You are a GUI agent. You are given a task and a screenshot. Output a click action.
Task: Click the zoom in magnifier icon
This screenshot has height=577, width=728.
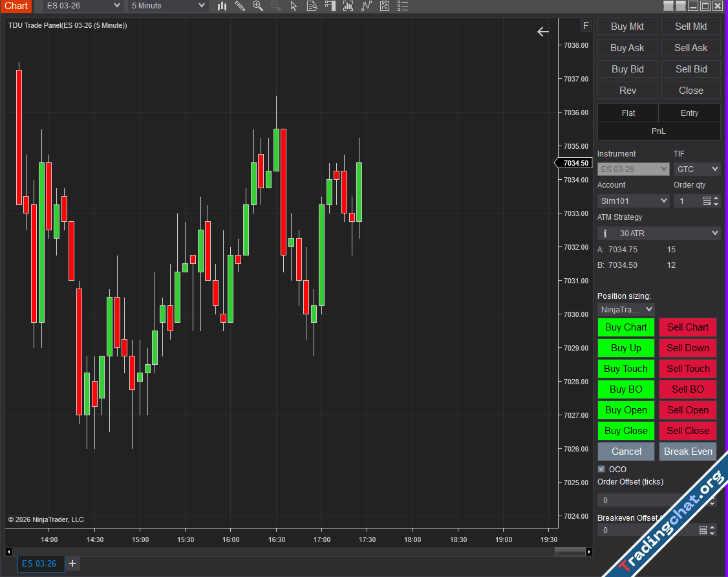click(x=258, y=6)
